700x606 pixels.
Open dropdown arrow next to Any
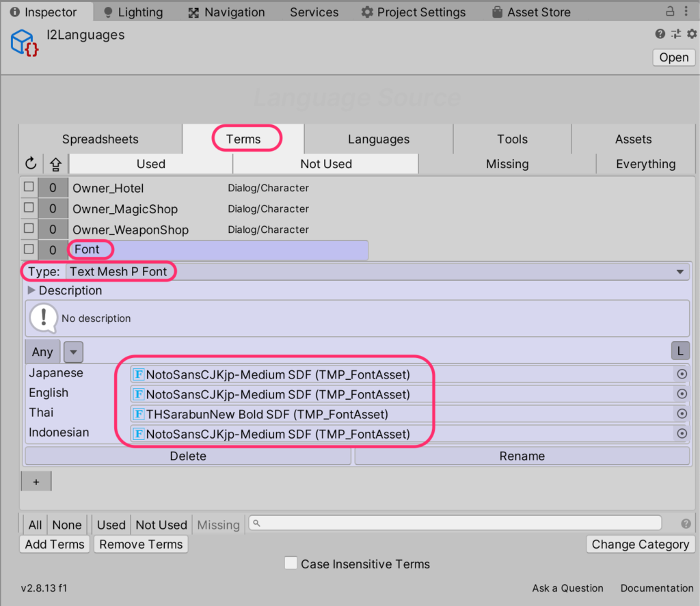(73, 352)
